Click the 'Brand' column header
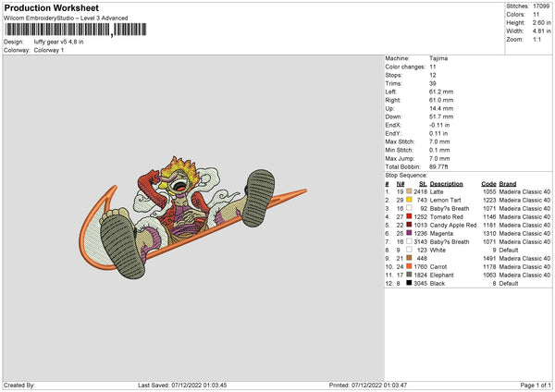This screenshot has width=555, height=392. pyautogui.click(x=508, y=184)
